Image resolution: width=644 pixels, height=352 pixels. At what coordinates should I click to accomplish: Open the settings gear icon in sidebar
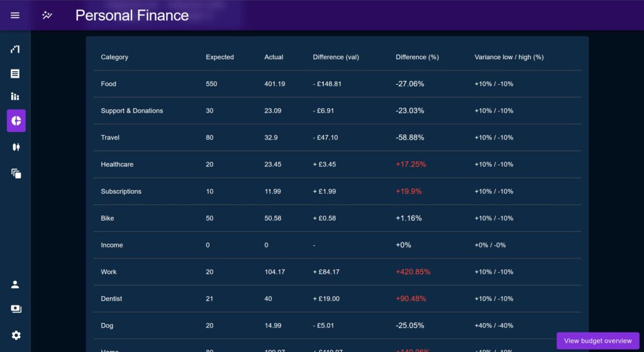[16, 335]
